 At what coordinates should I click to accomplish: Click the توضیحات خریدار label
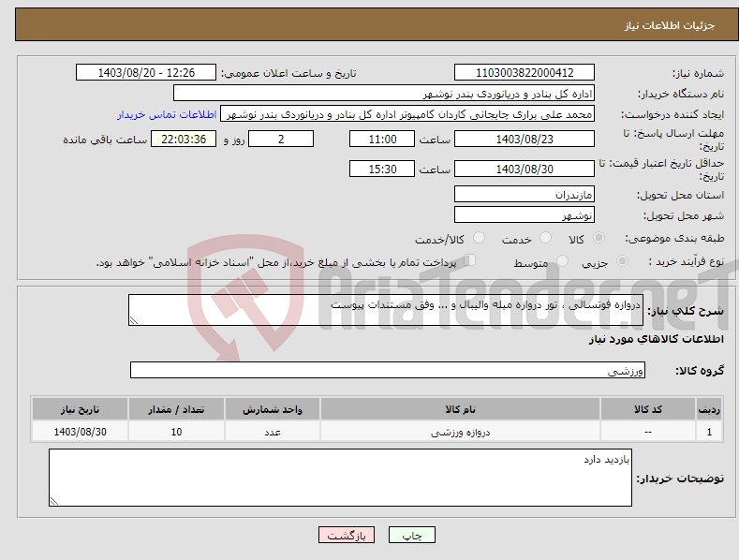[680, 479]
